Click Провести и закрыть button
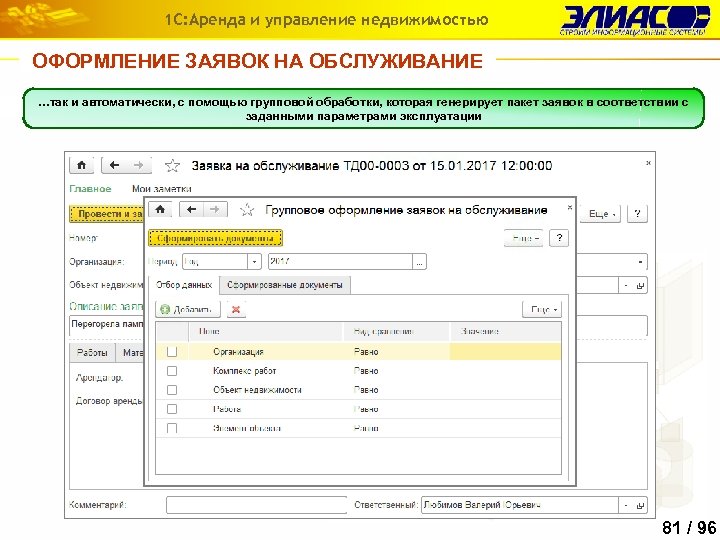Image resolution: width=720 pixels, height=540 pixels. [x=107, y=214]
